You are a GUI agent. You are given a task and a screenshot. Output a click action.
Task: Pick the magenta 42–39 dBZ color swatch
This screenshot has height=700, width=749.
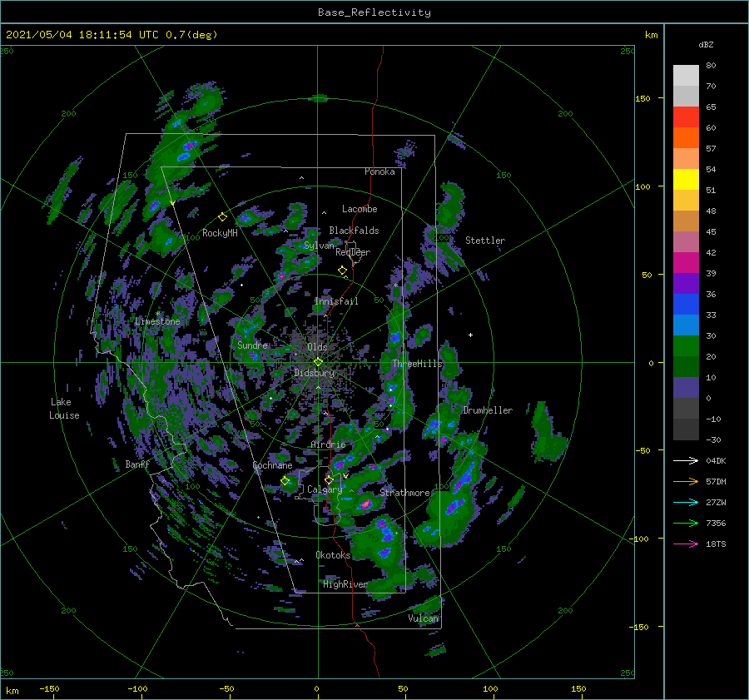click(686, 263)
